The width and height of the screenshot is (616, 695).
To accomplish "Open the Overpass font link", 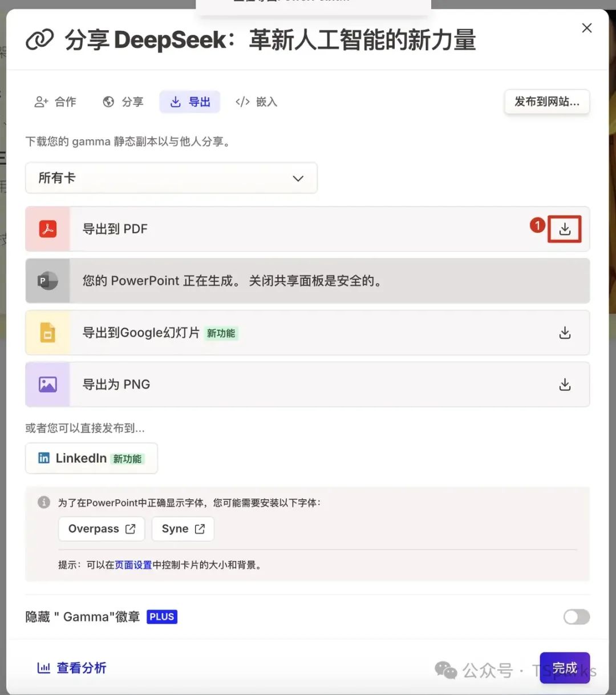I will click(x=102, y=529).
